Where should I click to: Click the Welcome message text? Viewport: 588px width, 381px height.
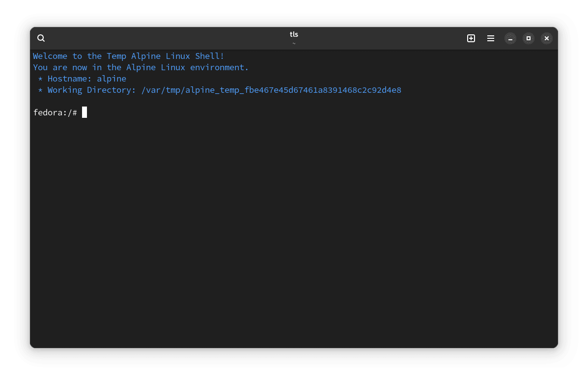pos(128,56)
